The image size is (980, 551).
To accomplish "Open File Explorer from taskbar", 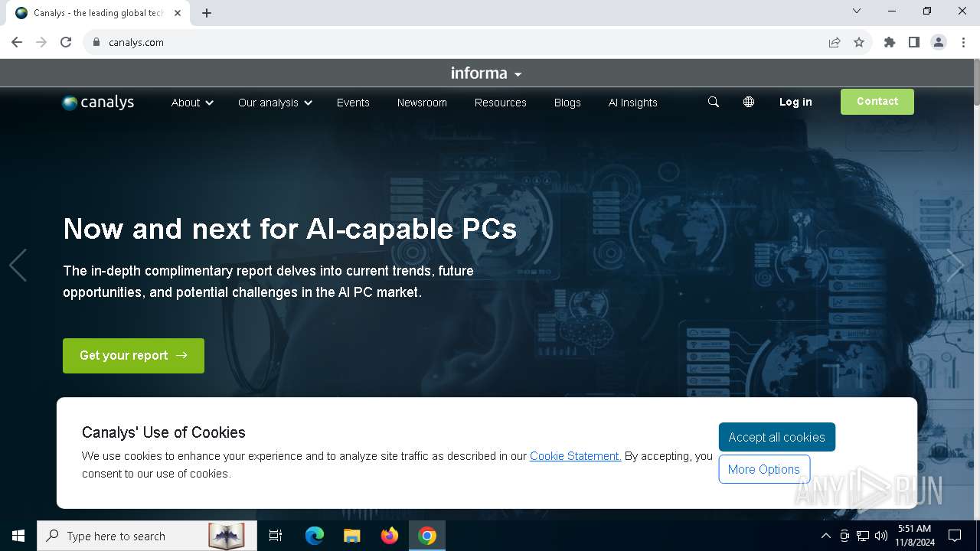I will pyautogui.click(x=351, y=536).
